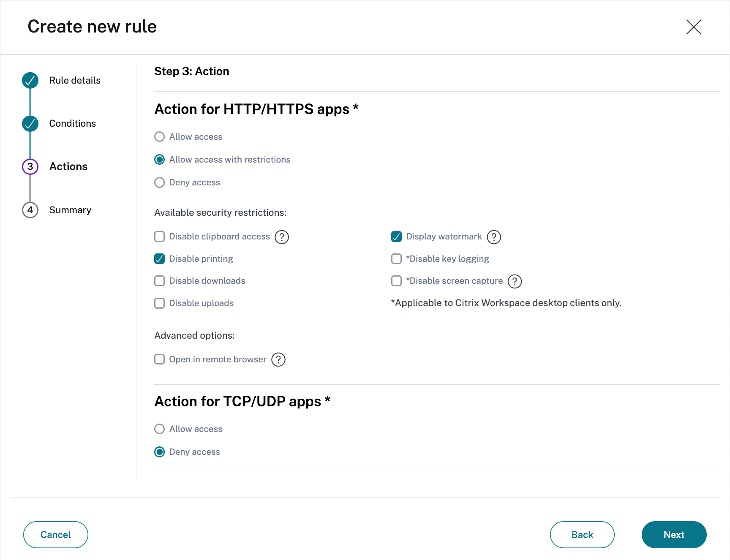730x560 pixels.
Task: Go to Rule details step icon
Action: click(x=30, y=81)
